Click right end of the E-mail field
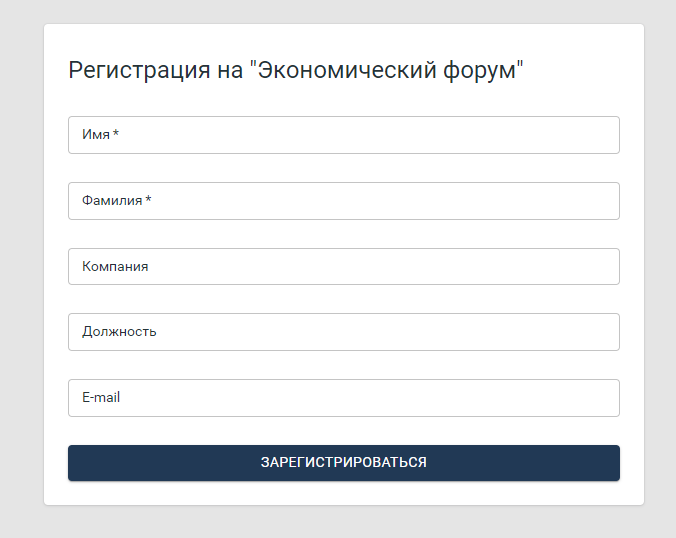676x538 pixels. click(600, 398)
